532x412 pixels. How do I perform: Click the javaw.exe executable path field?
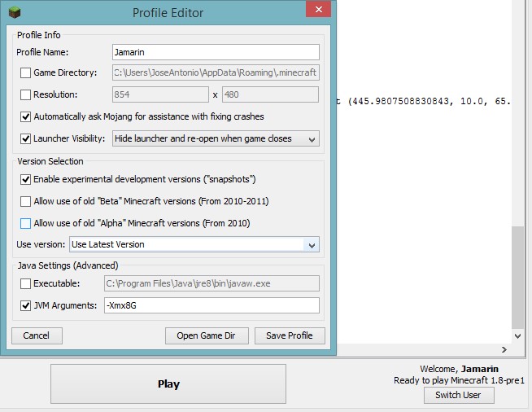coord(211,283)
